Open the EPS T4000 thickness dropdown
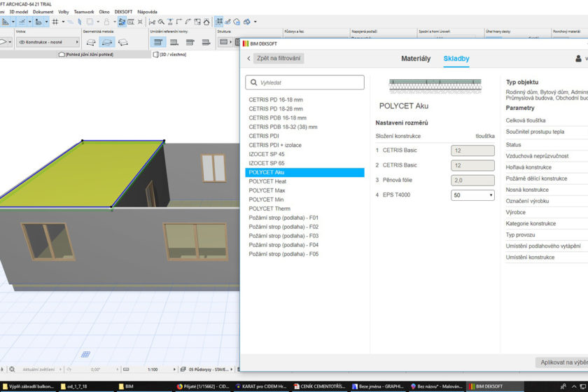The image size is (588, 392). (472, 195)
